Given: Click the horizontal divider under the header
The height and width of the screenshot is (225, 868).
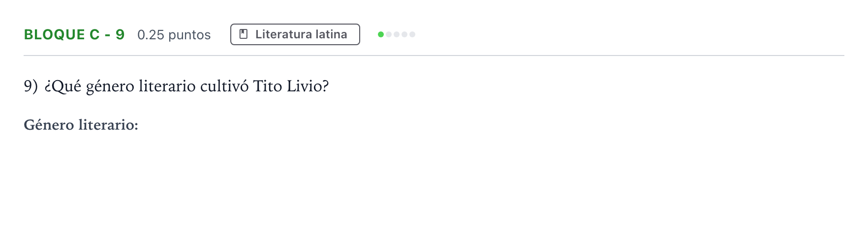Looking at the screenshot, I should click(x=434, y=56).
